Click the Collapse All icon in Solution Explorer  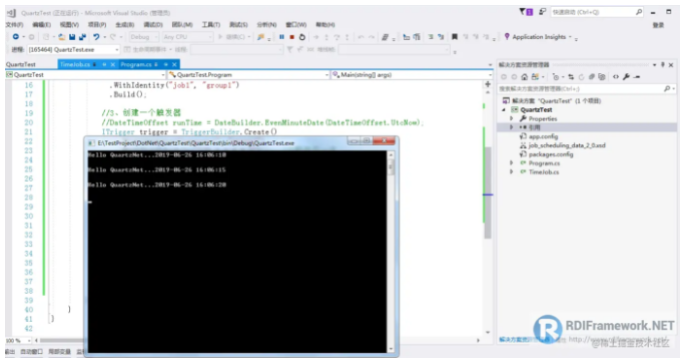[x=591, y=77]
